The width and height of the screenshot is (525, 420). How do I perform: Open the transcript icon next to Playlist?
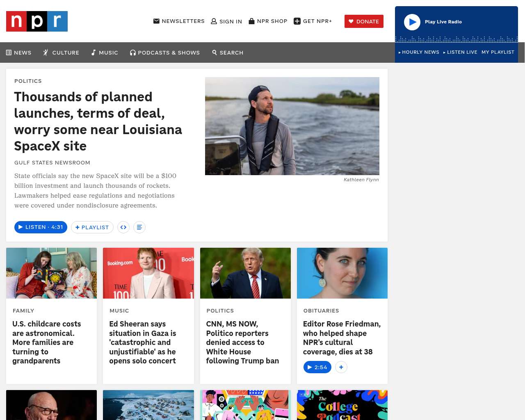pos(139,227)
